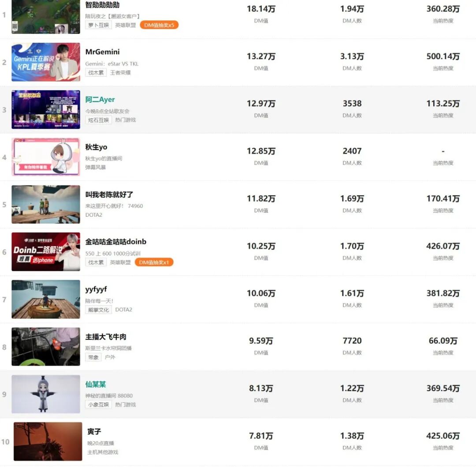Open 阿二Ayer's stream thumbnail
Screen dimensions: 476x467
pyautogui.click(x=46, y=110)
